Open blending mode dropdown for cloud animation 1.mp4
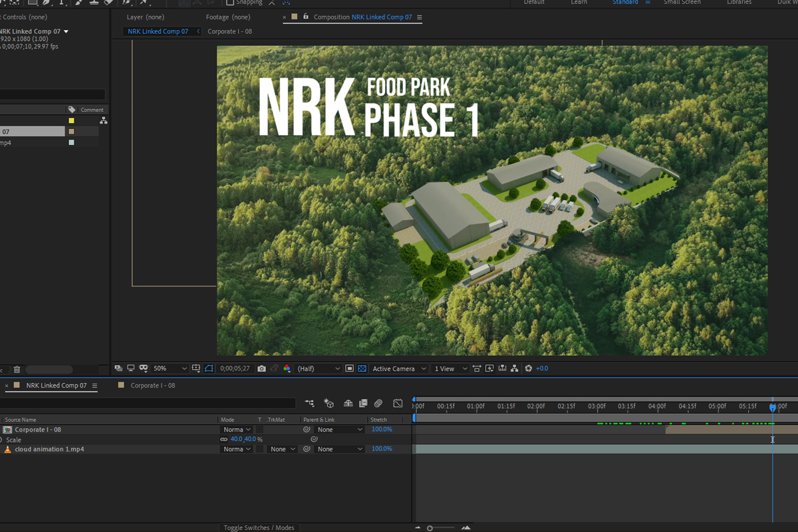Screen dimensions: 798x532 pos(237,449)
